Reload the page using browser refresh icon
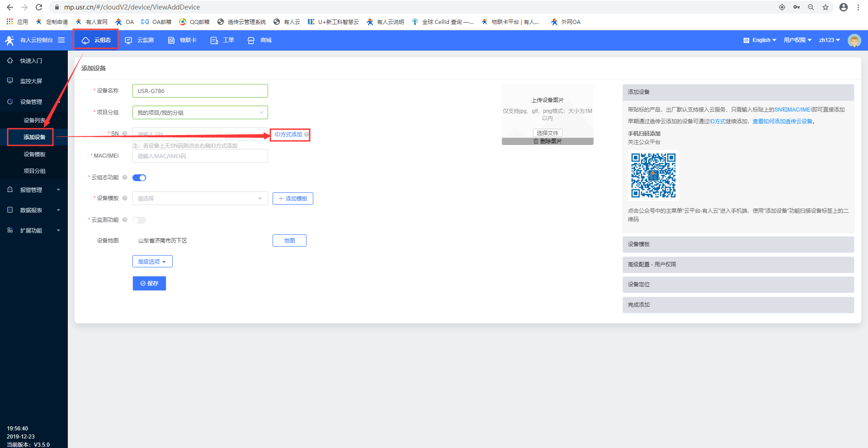 [x=39, y=7]
